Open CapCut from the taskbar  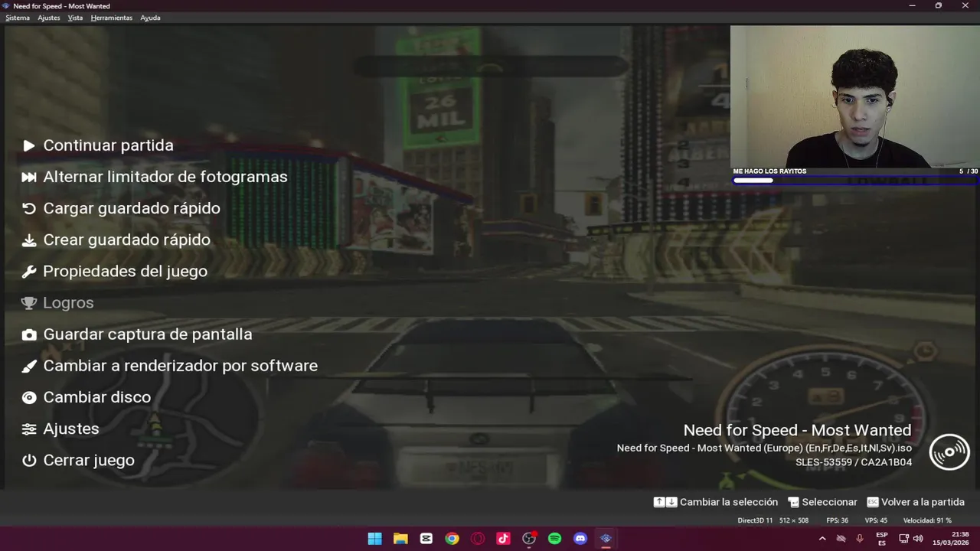point(426,539)
